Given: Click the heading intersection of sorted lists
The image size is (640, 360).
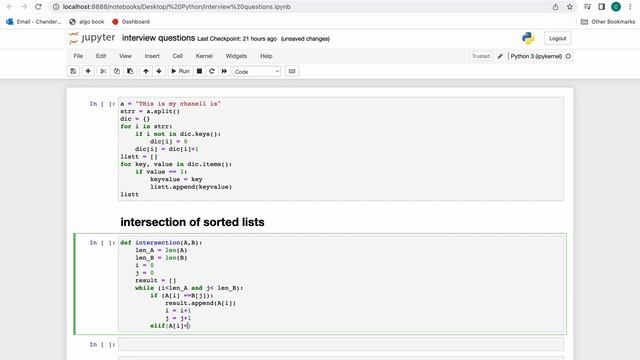Looking at the screenshot, I should click(x=192, y=222).
